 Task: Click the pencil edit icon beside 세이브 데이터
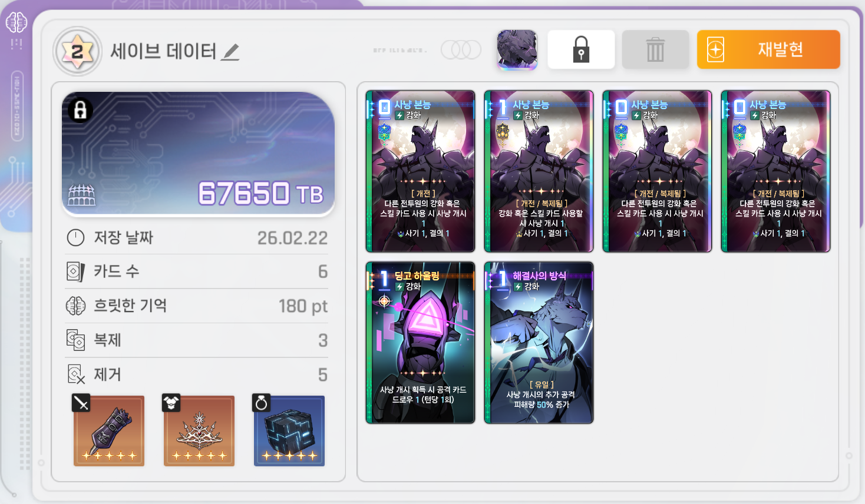[x=230, y=52]
